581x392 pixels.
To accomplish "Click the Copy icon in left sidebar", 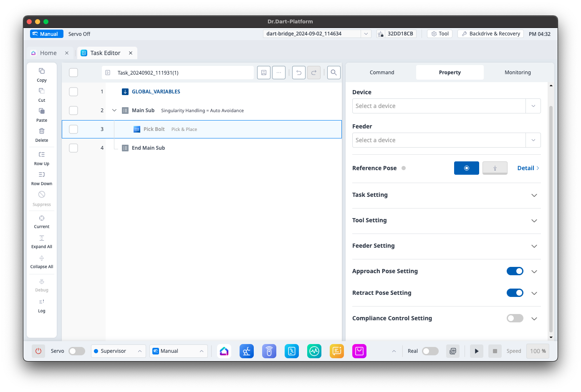I will [42, 71].
